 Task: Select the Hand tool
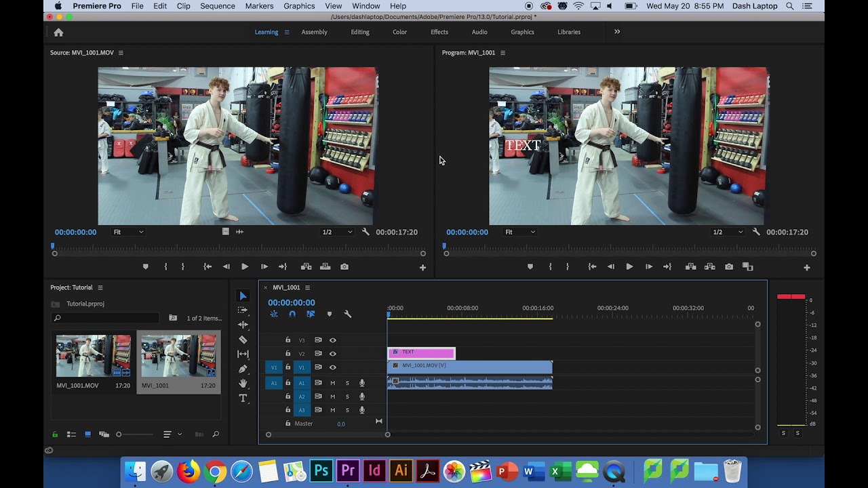(243, 384)
